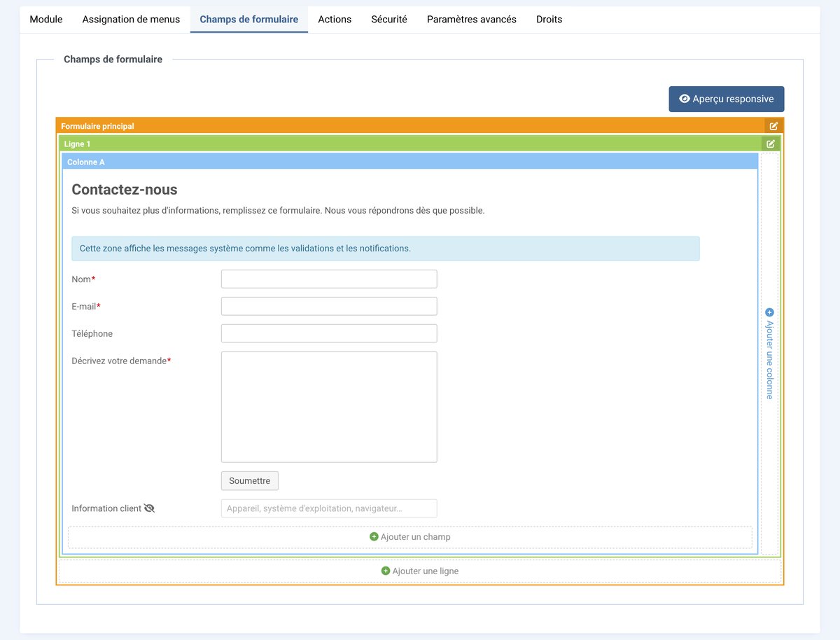Add a column with Ajouter une colonne
The height and width of the screenshot is (640, 840).
pyautogui.click(x=769, y=354)
